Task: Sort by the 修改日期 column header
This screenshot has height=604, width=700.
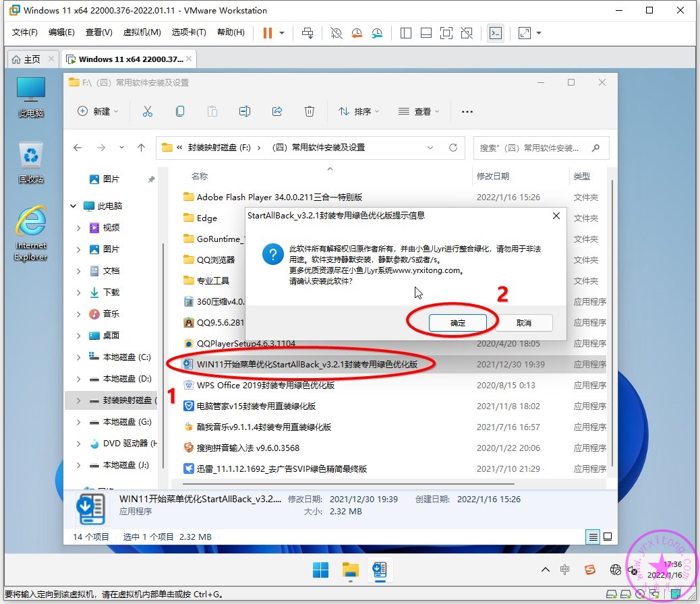Action: coord(493,177)
